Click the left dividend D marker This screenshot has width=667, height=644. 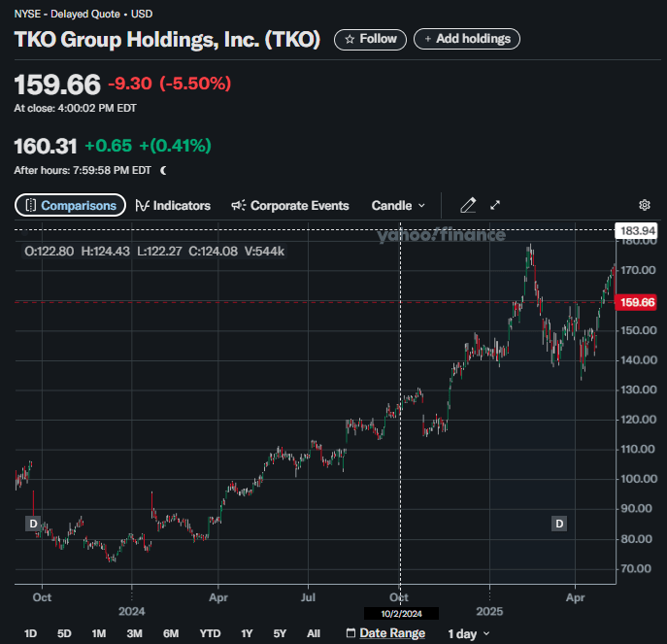coord(33,524)
